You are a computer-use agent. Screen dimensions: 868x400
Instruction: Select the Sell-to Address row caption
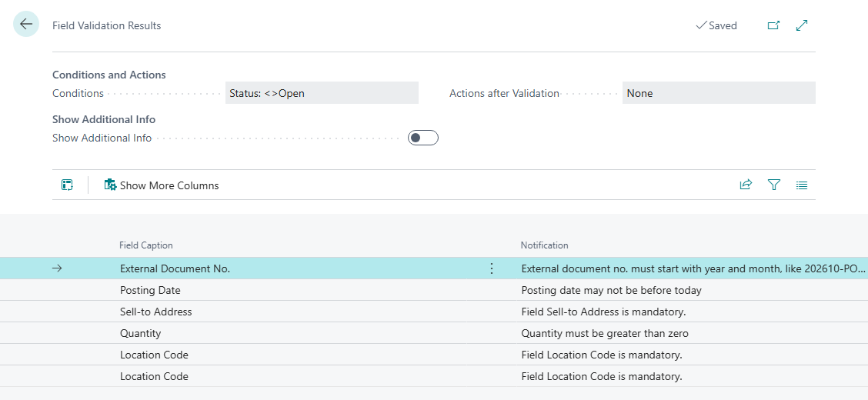[156, 312]
